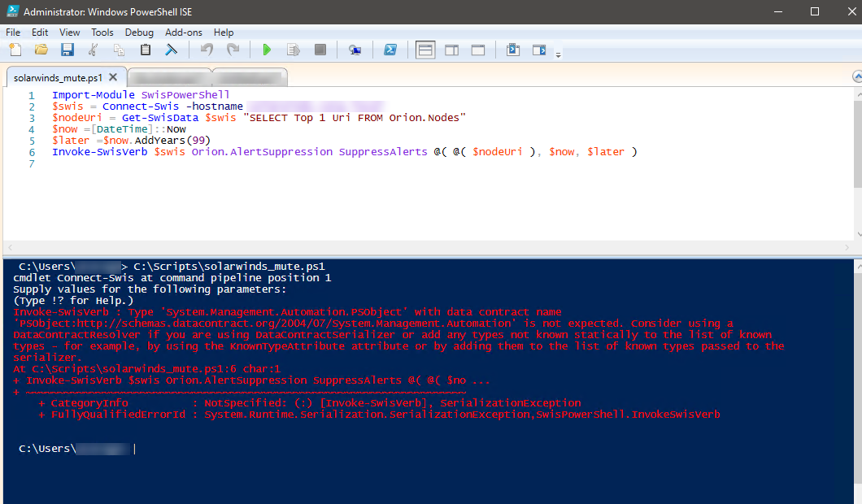Image resolution: width=862 pixels, height=504 pixels.
Task: Close the solarwinds_mute.ps1 tab
Action: tap(113, 77)
